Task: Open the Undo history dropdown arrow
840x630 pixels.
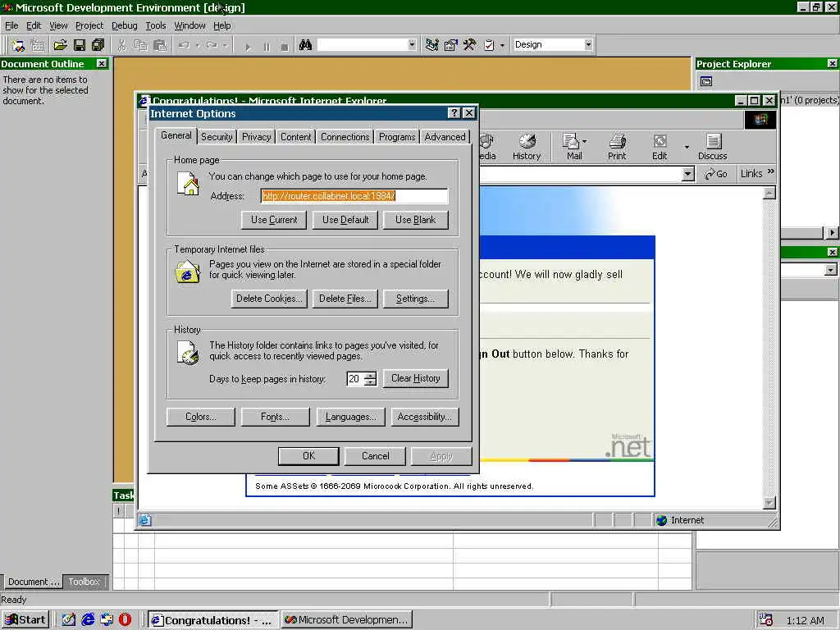Action: coord(198,46)
